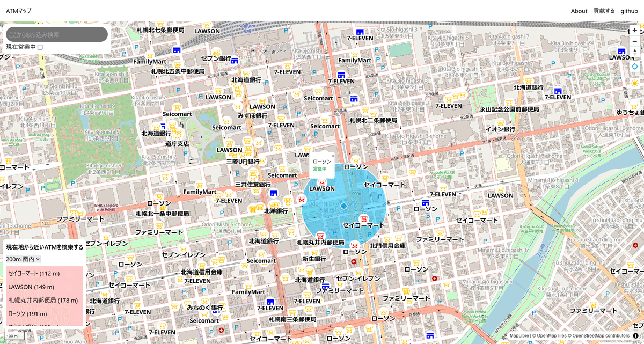Screen dimensions: 644x344
Task: Zoom out of the map
Action: coord(635,41)
